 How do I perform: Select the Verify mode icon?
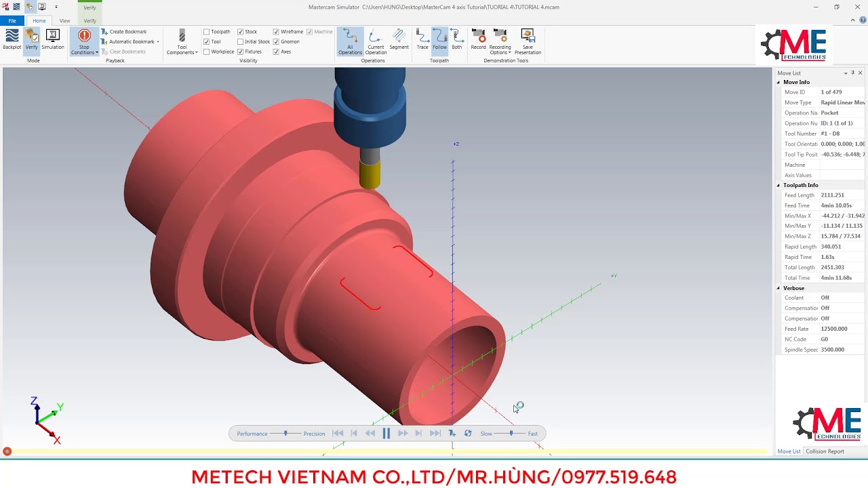coord(32,39)
